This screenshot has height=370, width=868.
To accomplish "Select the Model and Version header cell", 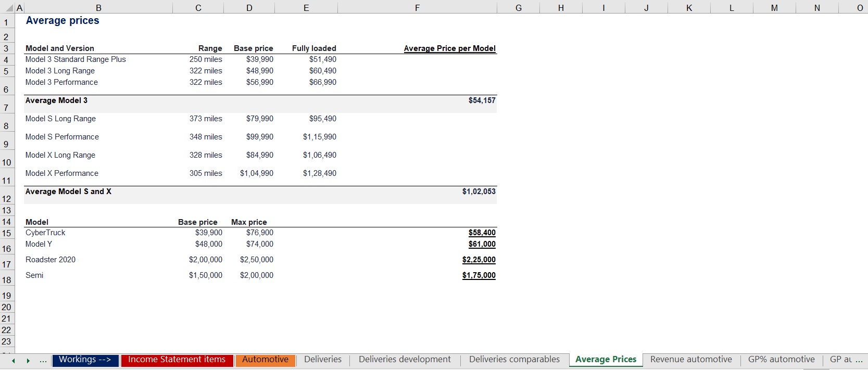I will [60, 48].
